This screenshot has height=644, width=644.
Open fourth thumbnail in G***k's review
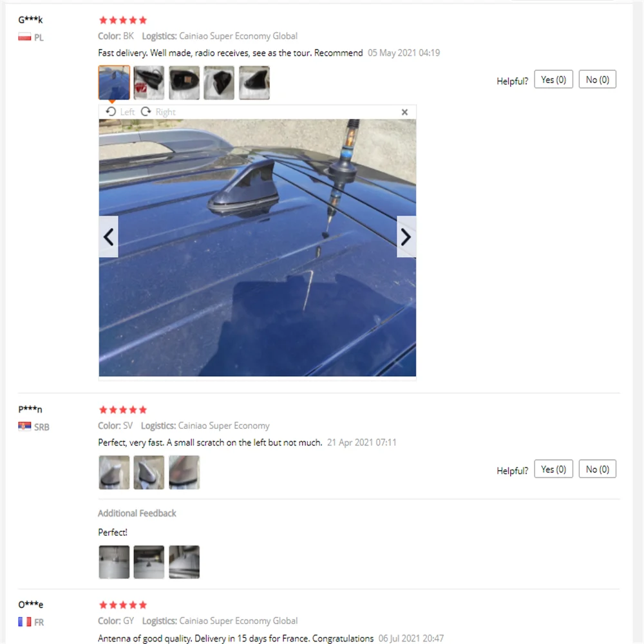click(220, 82)
